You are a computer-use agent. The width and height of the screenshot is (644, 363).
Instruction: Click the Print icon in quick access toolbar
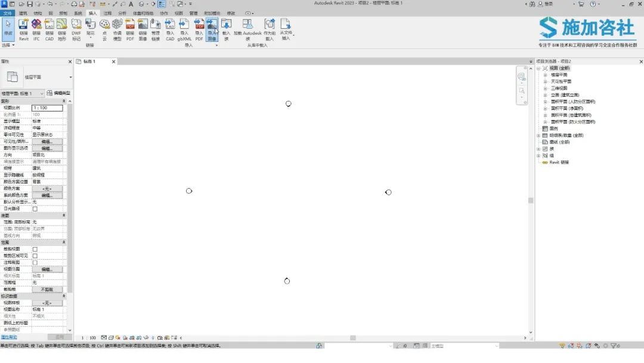point(74,4)
